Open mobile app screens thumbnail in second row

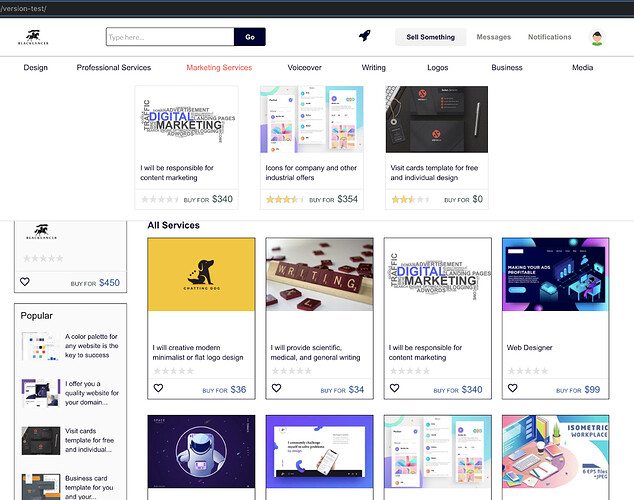click(437, 451)
